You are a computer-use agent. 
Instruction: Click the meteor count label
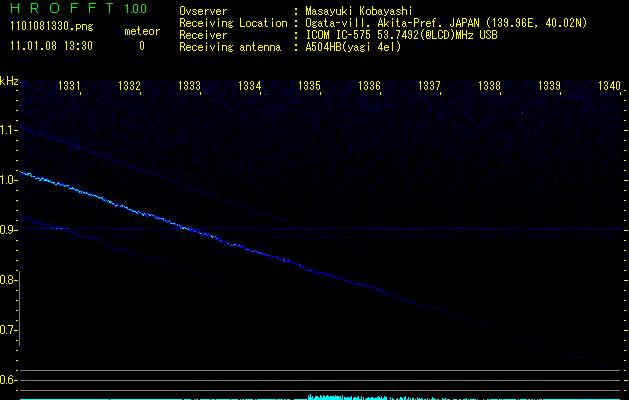(142, 31)
